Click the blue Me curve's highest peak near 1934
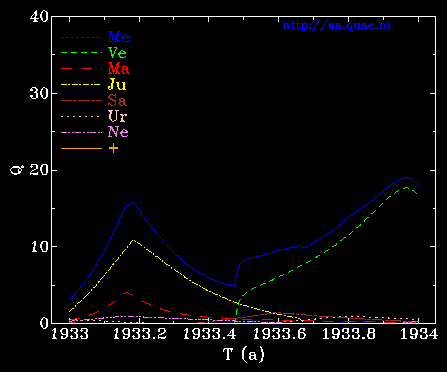Image resolution: width=447 pixels, height=372 pixels. tap(406, 177)
